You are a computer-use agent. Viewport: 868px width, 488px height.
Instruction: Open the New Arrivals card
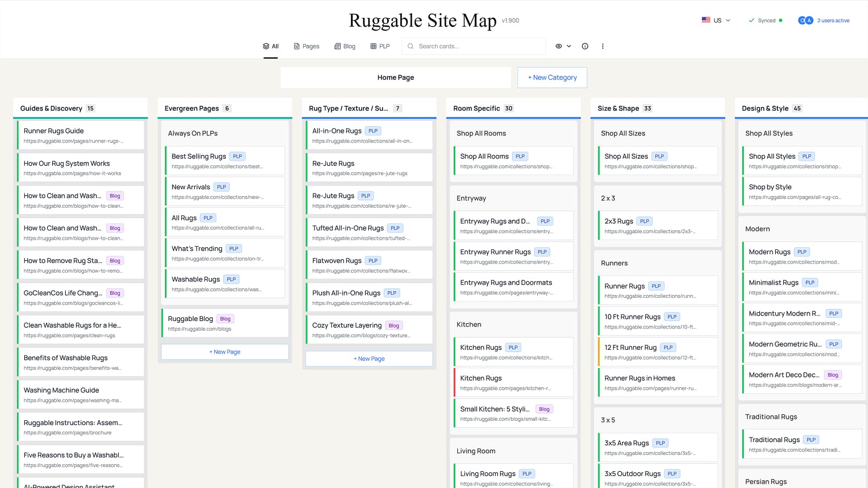point(225,191)
